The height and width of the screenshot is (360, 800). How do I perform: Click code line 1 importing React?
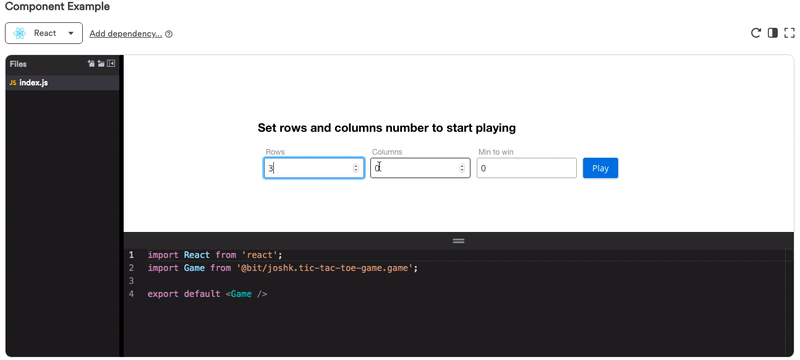coord(215,254)
